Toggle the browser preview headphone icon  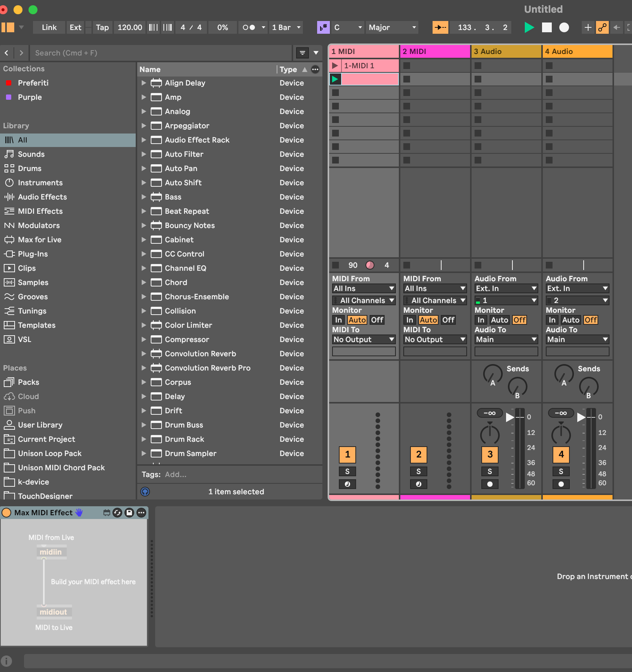click(145, 492)
